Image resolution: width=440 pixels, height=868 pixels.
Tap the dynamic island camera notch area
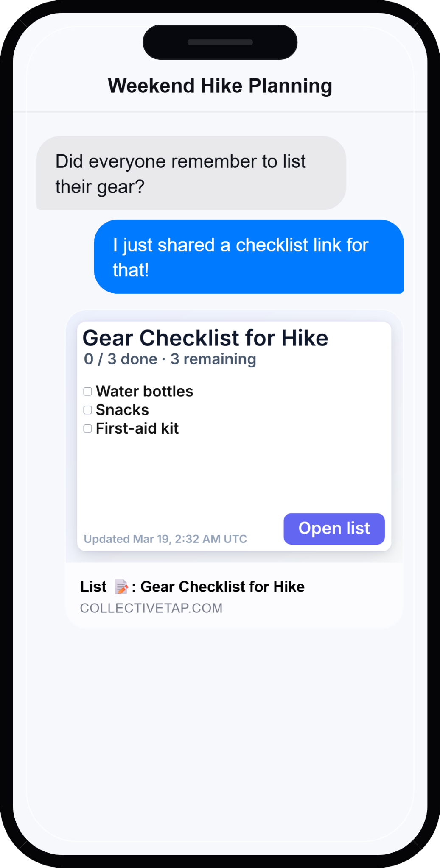tap(220, 42)
